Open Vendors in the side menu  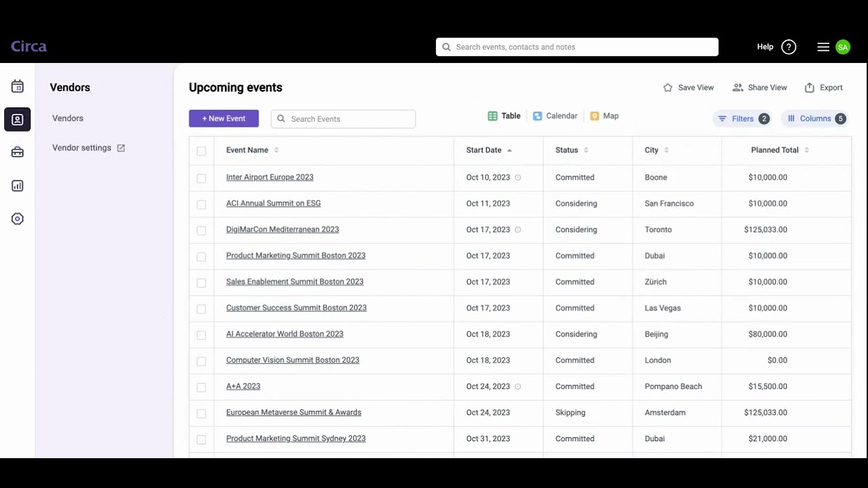pos(68,118)
